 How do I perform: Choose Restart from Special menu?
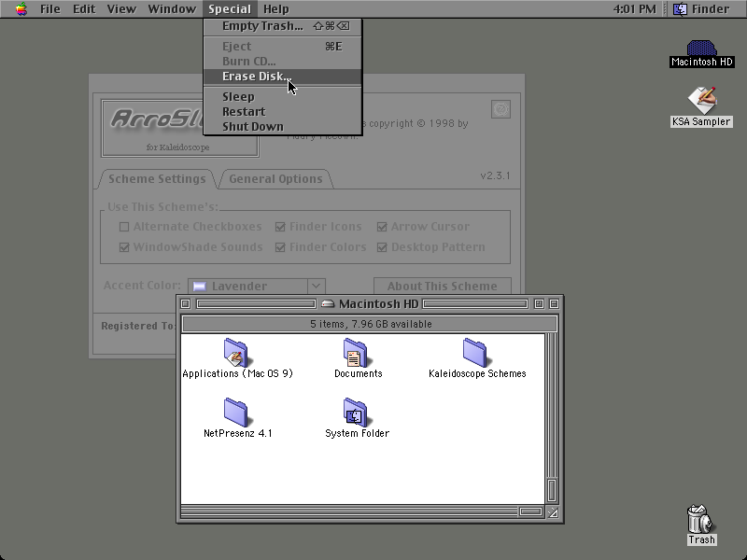(283, 111)
